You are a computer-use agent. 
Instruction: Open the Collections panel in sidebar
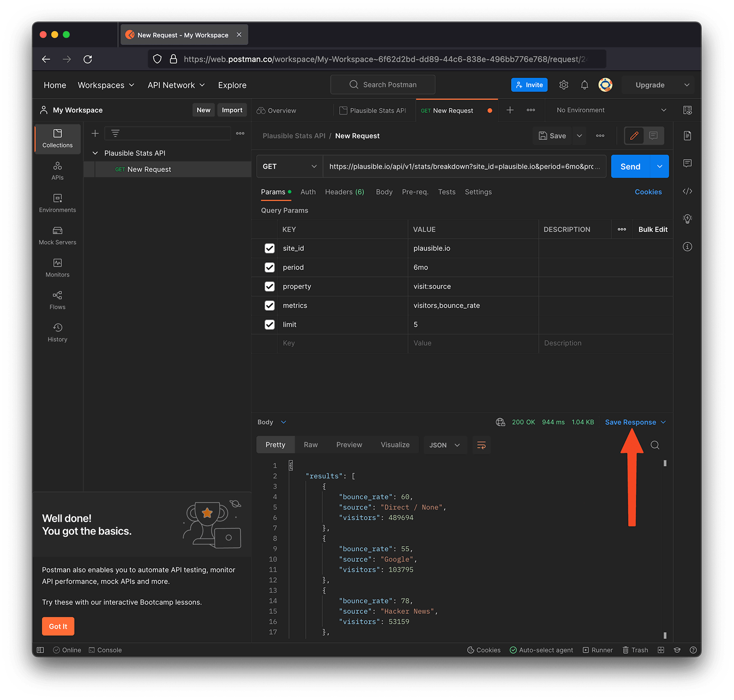tap(57, 139)
